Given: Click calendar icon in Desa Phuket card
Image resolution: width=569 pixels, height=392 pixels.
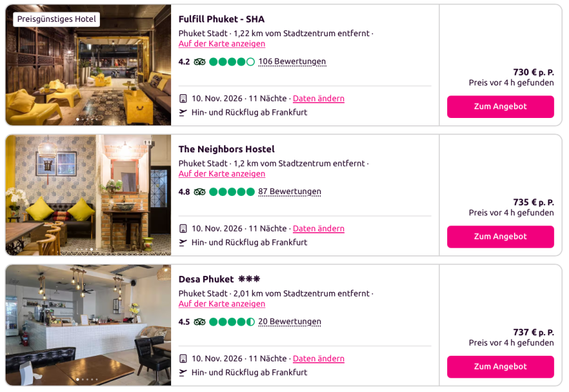Looking at the screenshot, I should 183,359.
